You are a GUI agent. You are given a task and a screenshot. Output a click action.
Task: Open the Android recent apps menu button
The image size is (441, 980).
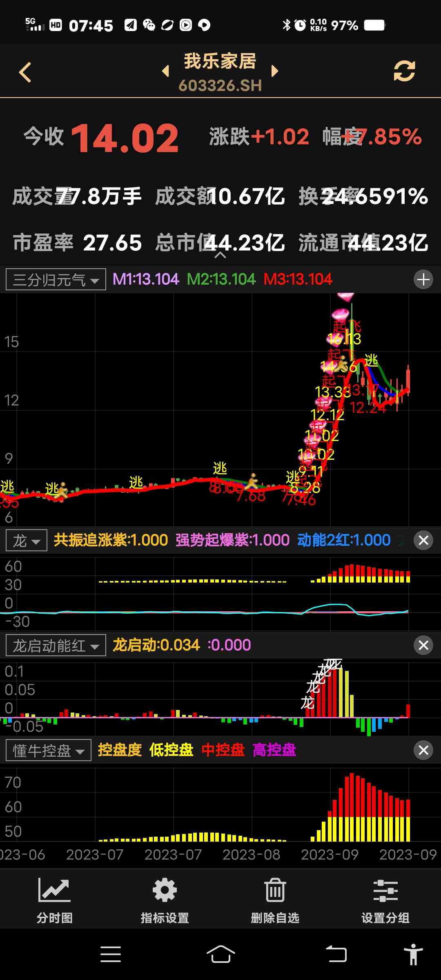[111, 954]
